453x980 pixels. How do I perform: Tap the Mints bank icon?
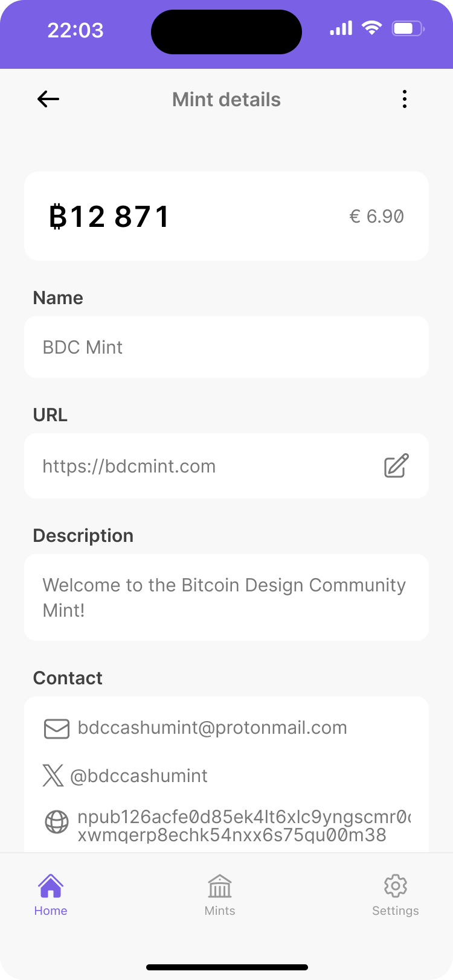point(220,886)
